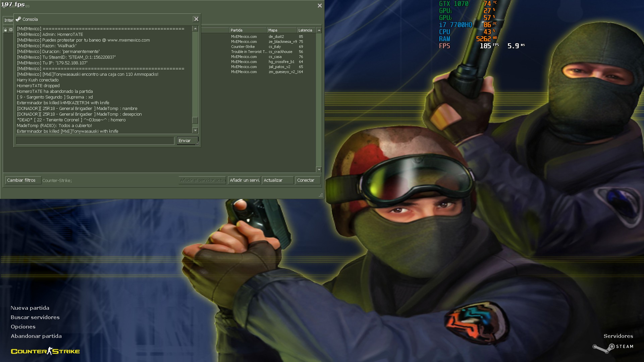Click the Servidores link above the Steam logo
Screen dimensions: 644x362
pos(618,336)
